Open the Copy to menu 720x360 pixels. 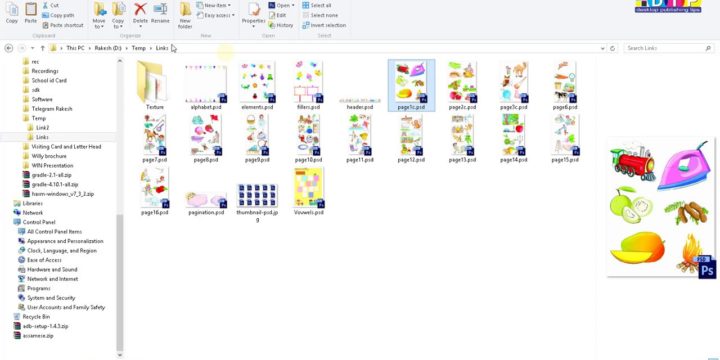118,15
